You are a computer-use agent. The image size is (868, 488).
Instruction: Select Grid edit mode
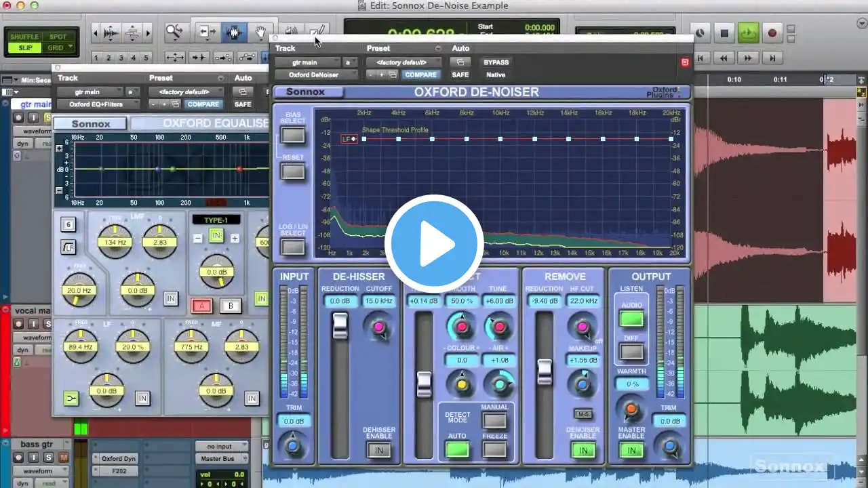tap(58, 48)
